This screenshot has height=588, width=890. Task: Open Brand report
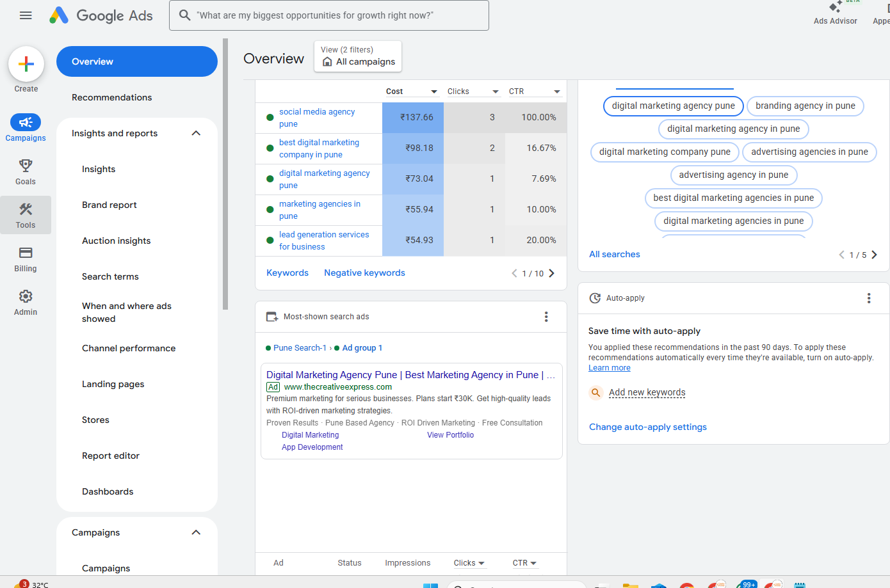click(109, 205)
